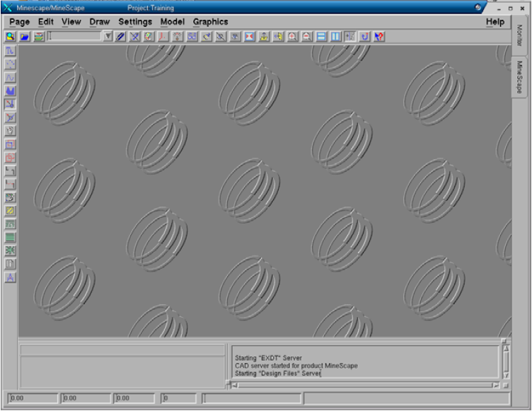Open the Graphics menu
Image resolution: width=532 pixels, height=411 pixels.
click(210, 22)
